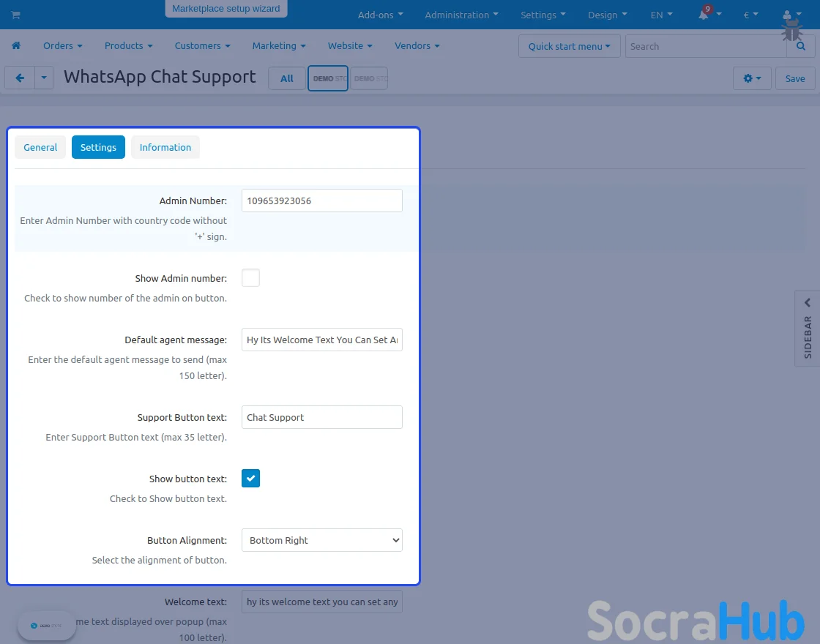This screenshot has width=820, height=644.
Task: Go to home dashboard icon
Action: [x=16, y=45]
